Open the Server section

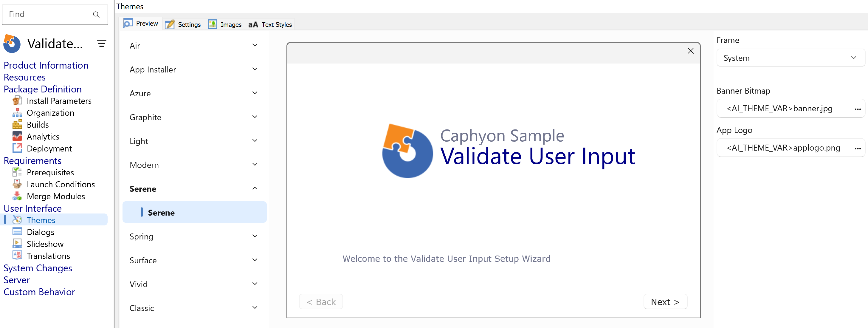[x=17, y=280]
